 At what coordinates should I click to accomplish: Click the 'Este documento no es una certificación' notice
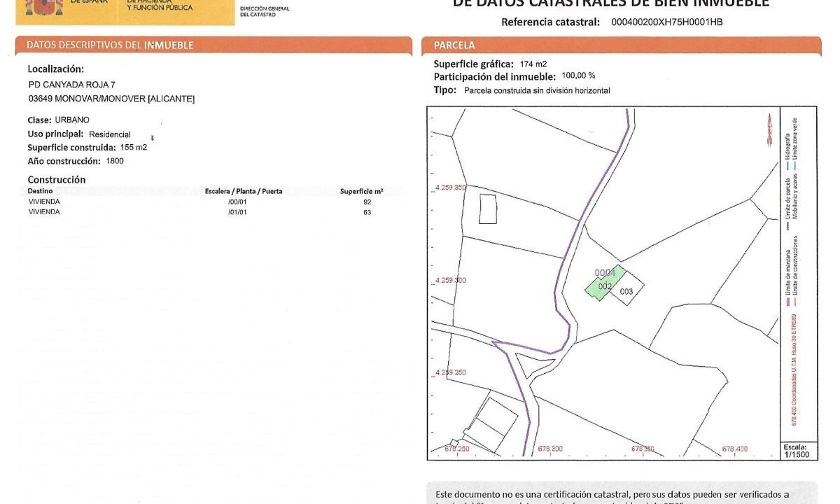pos(612,494)
